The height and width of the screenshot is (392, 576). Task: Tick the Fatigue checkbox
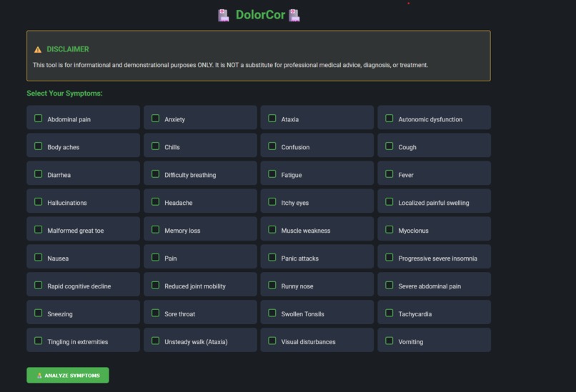(x=272, y=174)
